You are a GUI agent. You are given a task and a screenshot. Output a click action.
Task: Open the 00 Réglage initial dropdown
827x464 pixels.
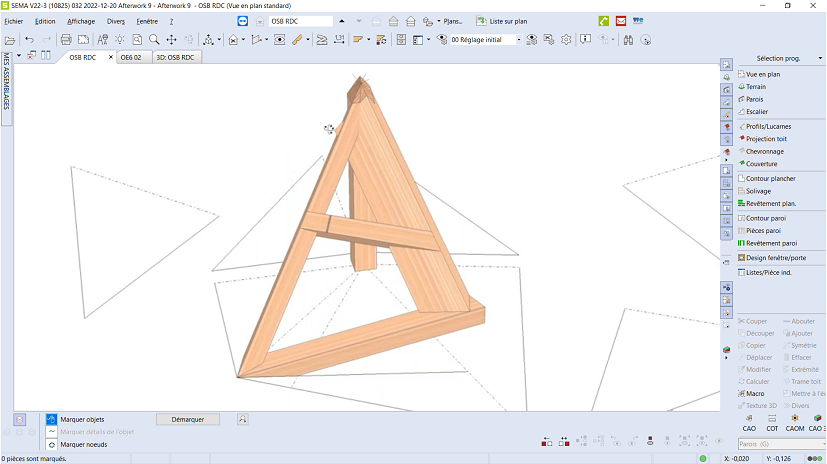coord(517,40)
